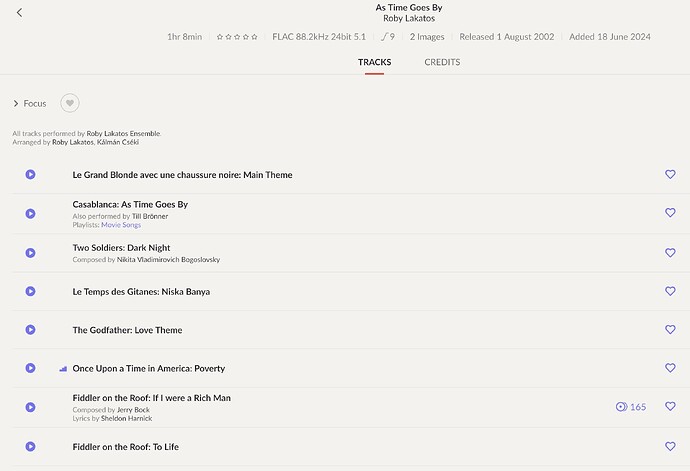Click the As Time Goes By album title
Image resolution: width=690 pixels, height=471 pixels.
coord(409,7)
